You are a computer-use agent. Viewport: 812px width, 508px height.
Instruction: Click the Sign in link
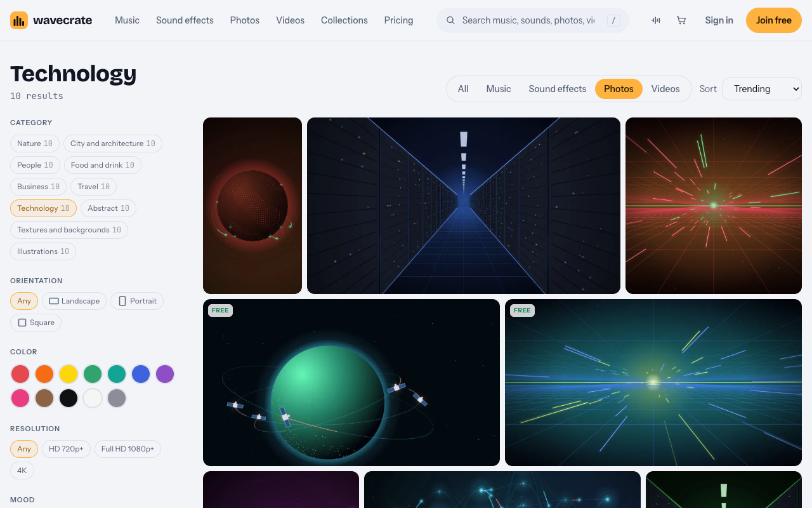pos(719,20)
